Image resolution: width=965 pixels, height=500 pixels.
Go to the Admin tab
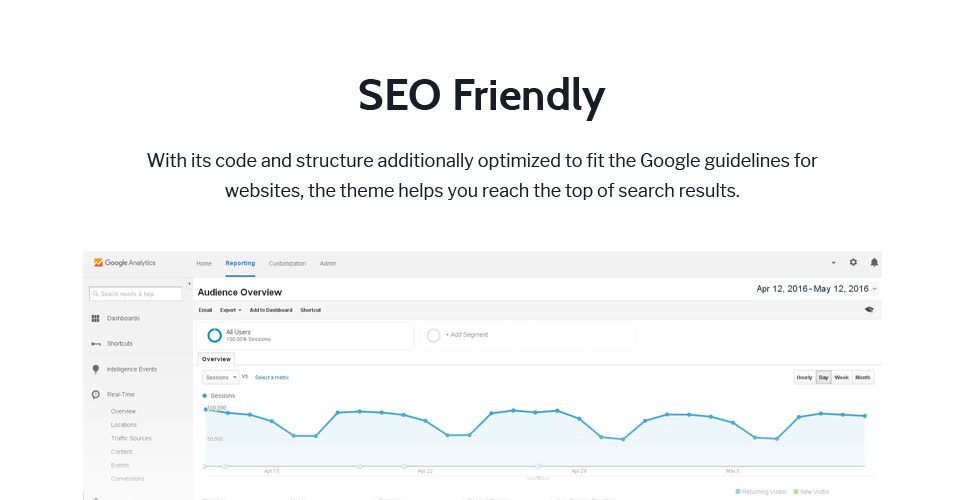(328, 264)
